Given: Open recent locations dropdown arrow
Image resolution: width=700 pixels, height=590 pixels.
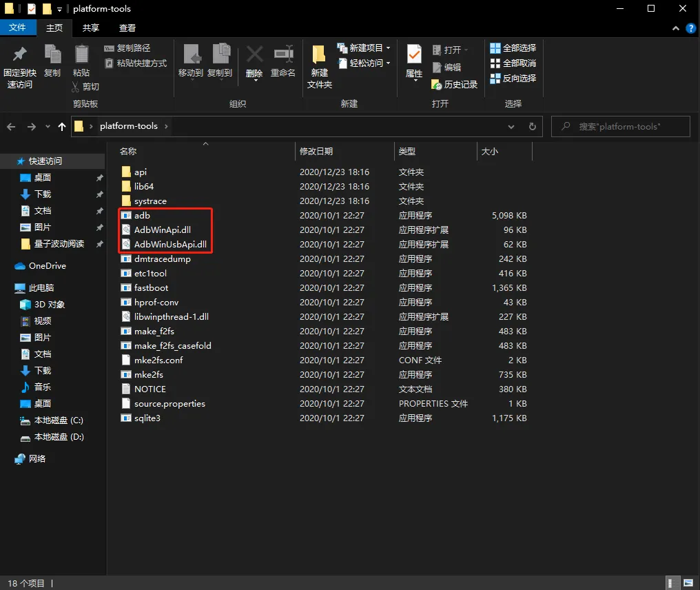Looking at the screenshot, I should click(48, 127).
